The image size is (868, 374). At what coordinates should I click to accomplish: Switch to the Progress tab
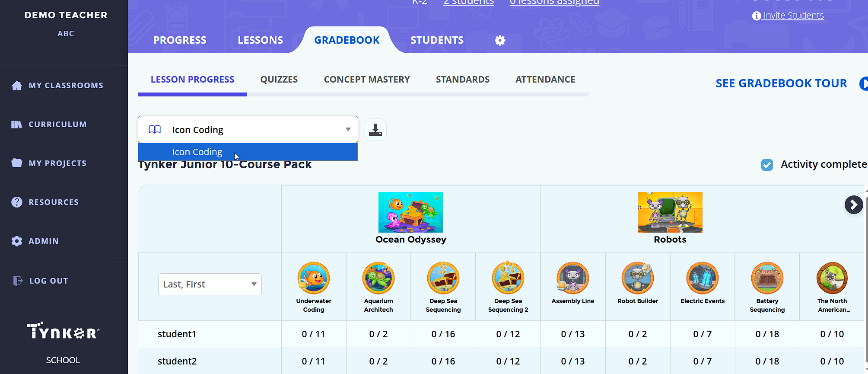click(x=180, y=40)
